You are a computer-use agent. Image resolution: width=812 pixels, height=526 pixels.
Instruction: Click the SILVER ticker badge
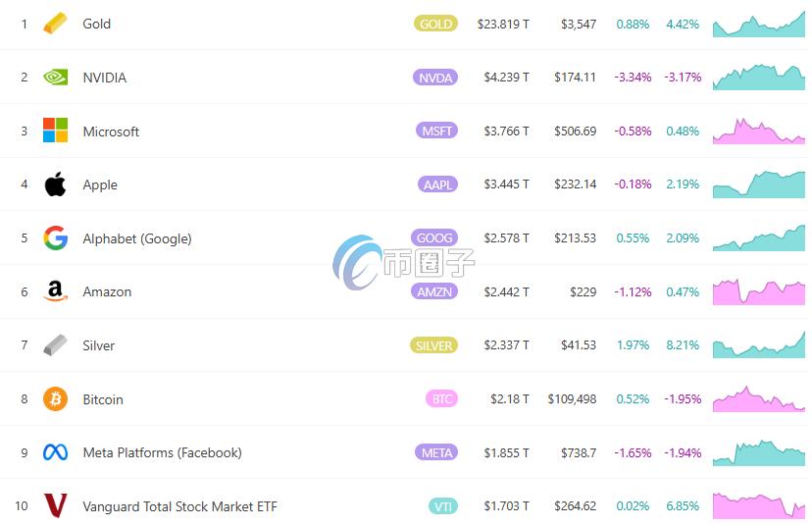pyautogui.click(x=433, y=345)
